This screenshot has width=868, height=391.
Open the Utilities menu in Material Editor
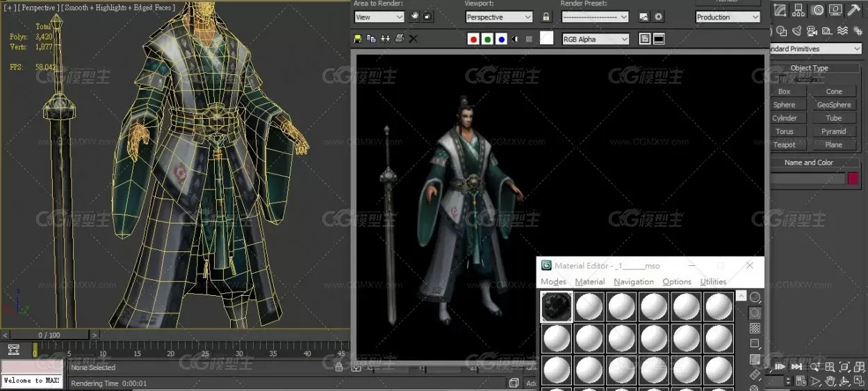(713, 281)
